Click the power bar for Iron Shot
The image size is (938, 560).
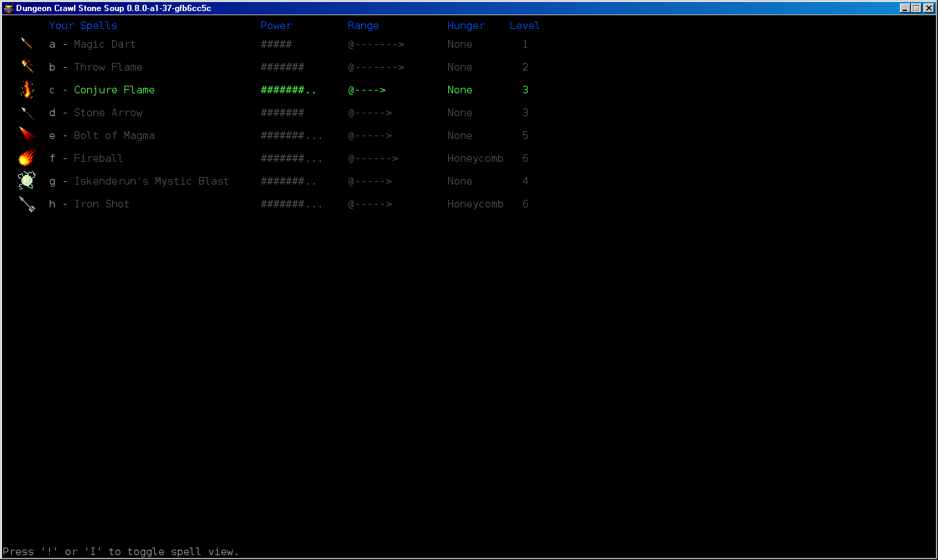[292, 204]
